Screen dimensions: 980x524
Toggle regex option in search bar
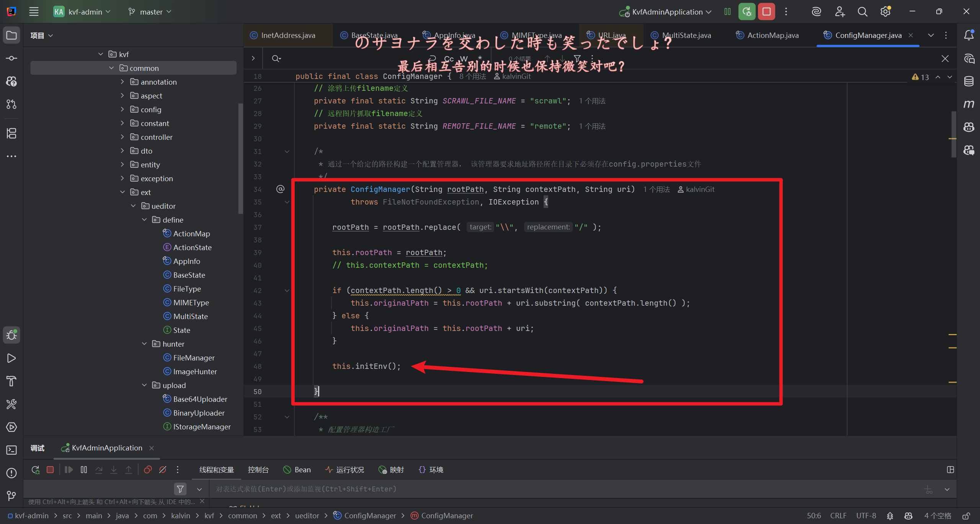pyautogui.click(x=480, y=58)
